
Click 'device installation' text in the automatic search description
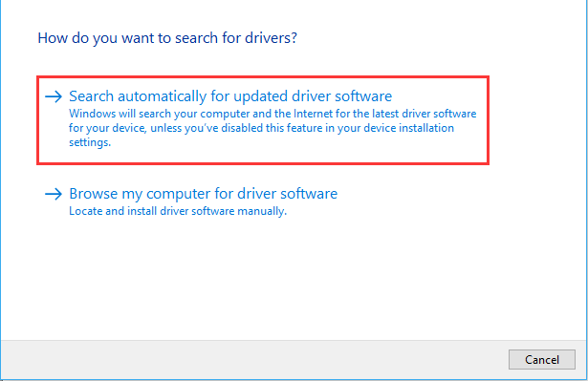[x=409, y=128]
